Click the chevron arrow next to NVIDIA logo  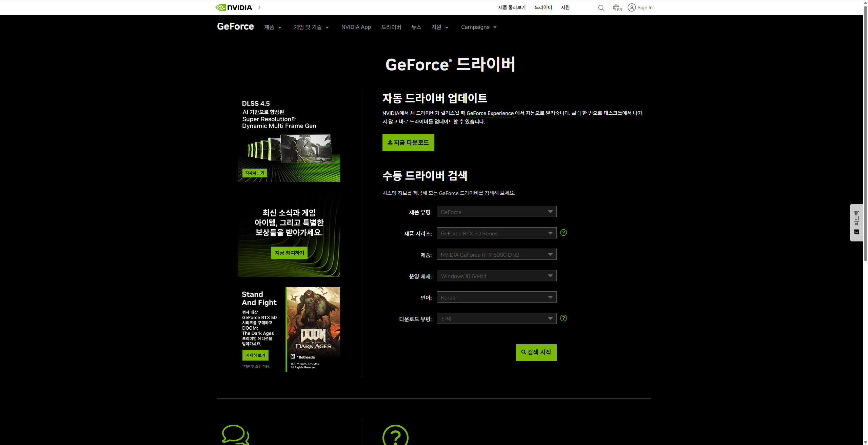(259, 7)
